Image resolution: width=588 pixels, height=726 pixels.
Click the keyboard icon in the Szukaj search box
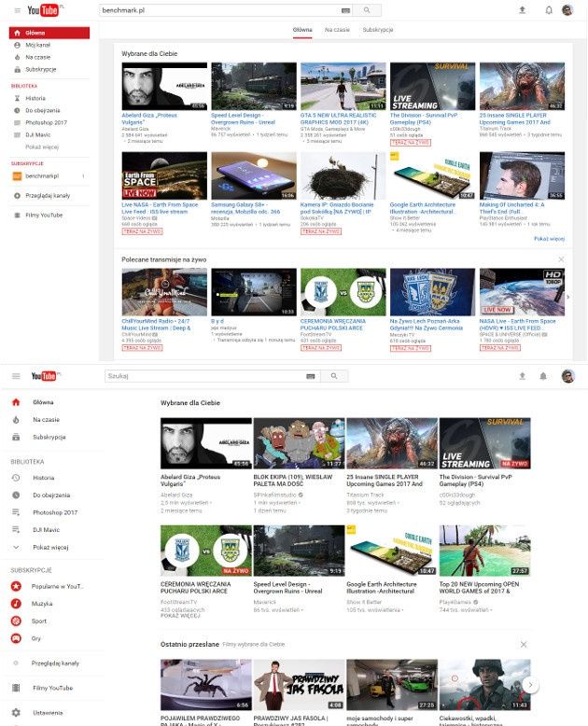(311, 376)
